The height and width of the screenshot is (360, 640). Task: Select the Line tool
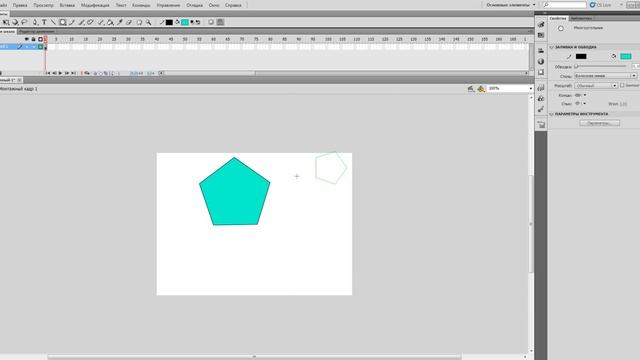pos(53,22)
